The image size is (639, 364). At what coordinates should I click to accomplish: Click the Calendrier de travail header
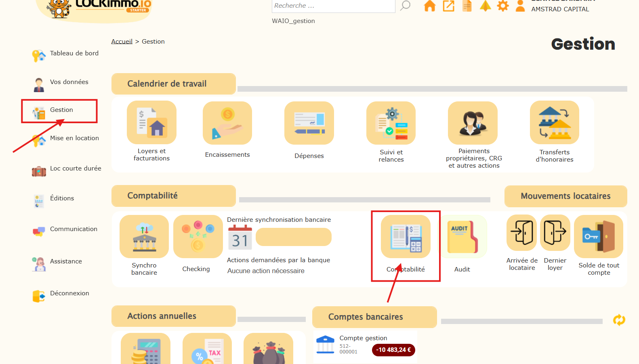pyautogui.click(x=174, y=84)
